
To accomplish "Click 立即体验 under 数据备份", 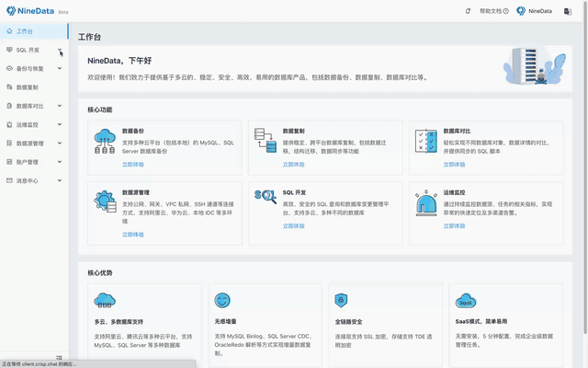I will (133, 165).
